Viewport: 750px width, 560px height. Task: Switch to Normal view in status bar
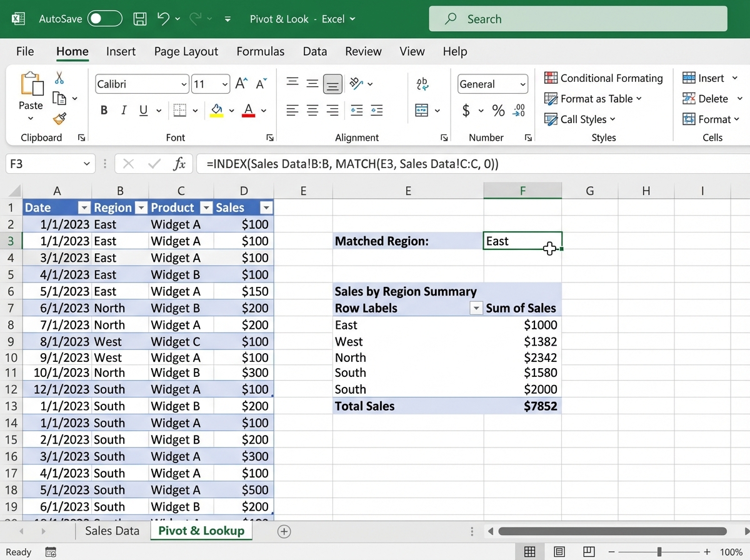point(529,552)
